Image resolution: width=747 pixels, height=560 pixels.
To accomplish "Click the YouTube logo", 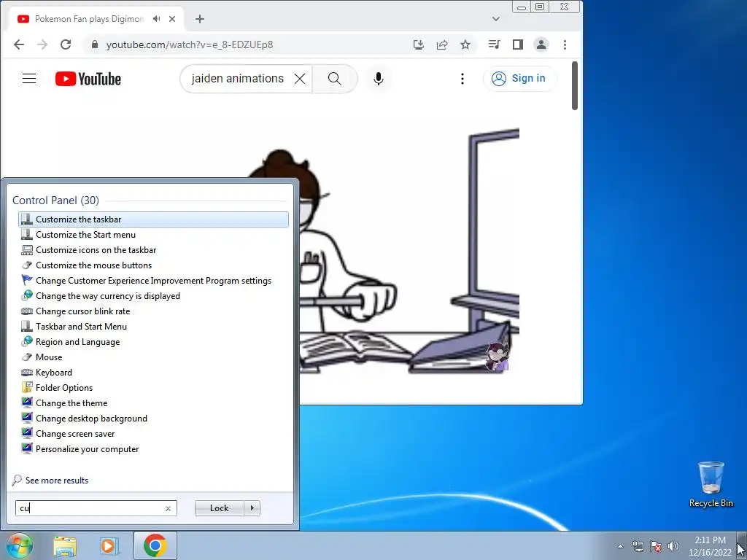I will 88,79.
